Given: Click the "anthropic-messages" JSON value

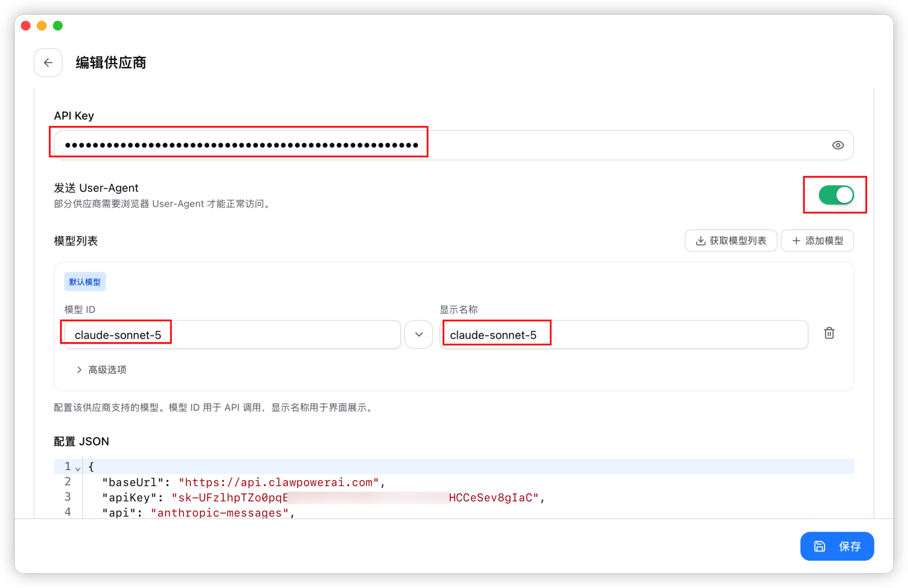Looking at the screenshot, I should 220,513.
